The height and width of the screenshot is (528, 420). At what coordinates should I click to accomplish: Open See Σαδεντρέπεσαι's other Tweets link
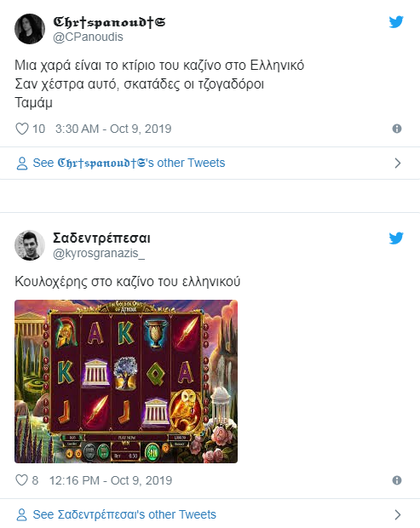pyautogui.click(x=124, y=514)
